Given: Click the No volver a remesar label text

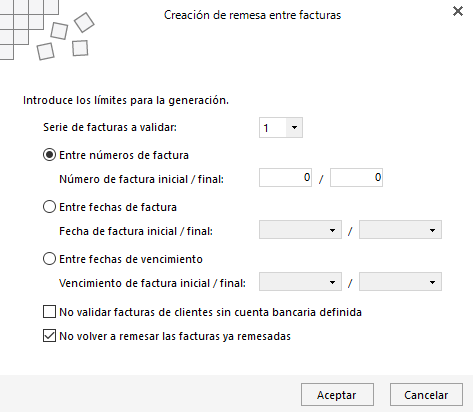Looking at the screenshot, I should (x=175, y=336).
